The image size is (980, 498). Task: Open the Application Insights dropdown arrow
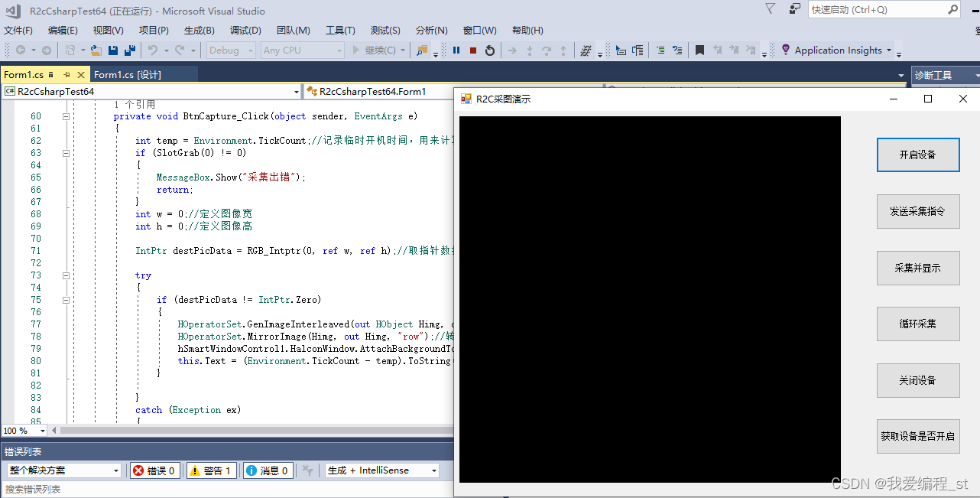[x=889, y=50]
